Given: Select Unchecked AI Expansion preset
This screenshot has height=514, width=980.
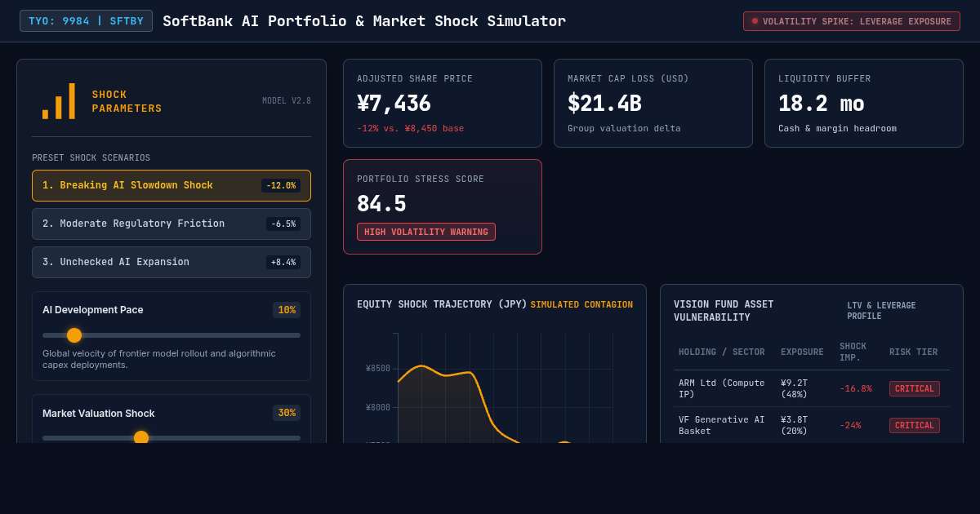Looking at the screenshot, I should 171,262.
